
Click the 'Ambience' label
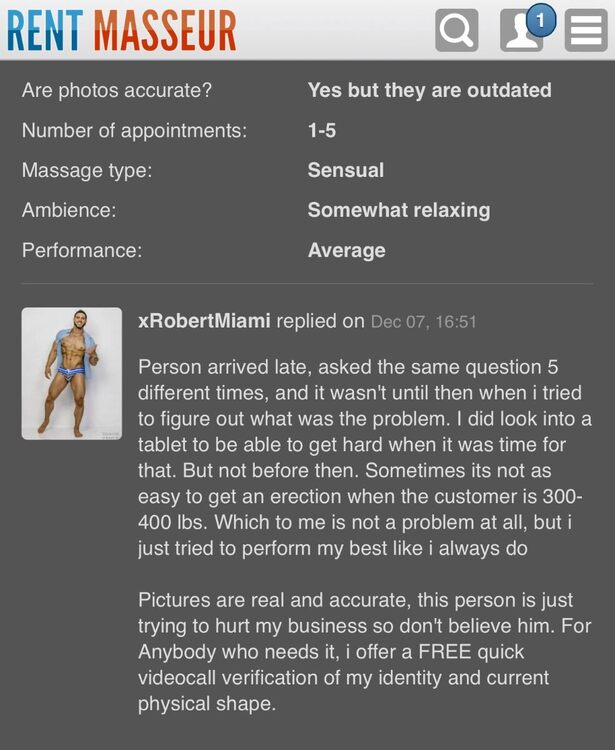click(69, 210)
